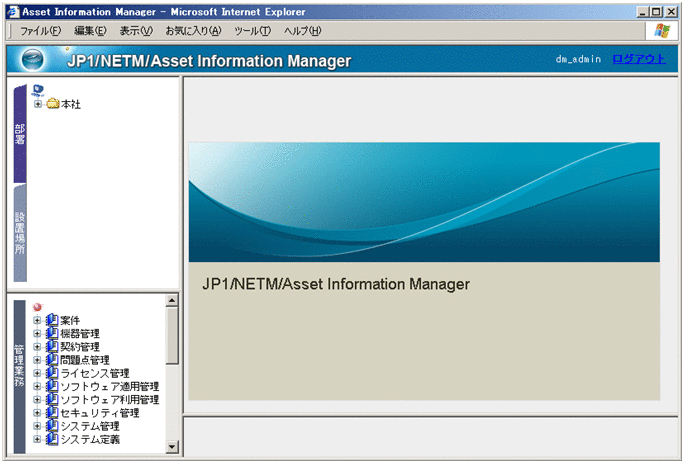Screen dimensions: 685x465
Task: Select ソフトウェア適用管理 in the tree
Action: click(x=109, y=386)
